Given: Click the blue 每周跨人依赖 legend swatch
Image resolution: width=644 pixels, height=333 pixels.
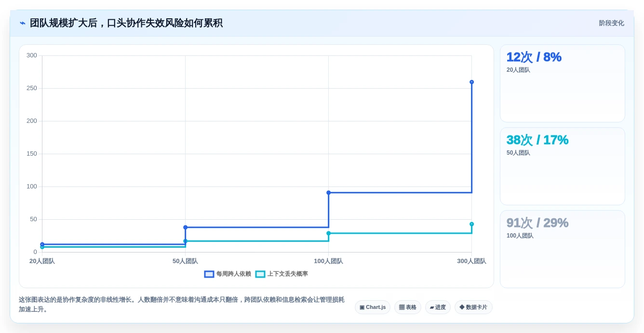Looking at the screenshot, I should [x=209, y=274].
